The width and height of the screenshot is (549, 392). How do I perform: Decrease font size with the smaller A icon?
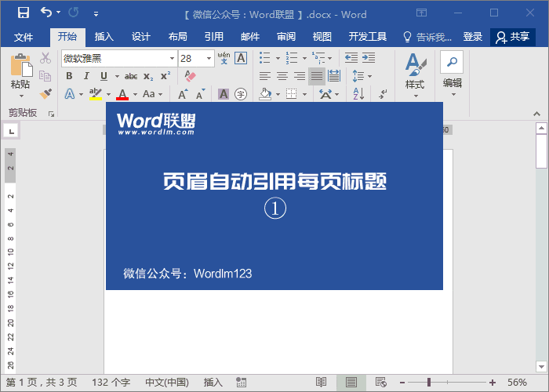[x=200, y=95]
